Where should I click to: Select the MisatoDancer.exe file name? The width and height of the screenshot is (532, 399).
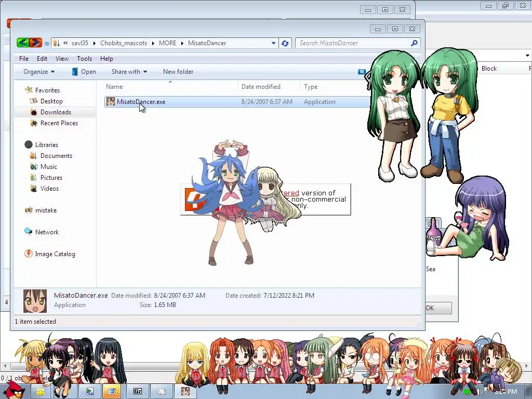click(141, 101)
